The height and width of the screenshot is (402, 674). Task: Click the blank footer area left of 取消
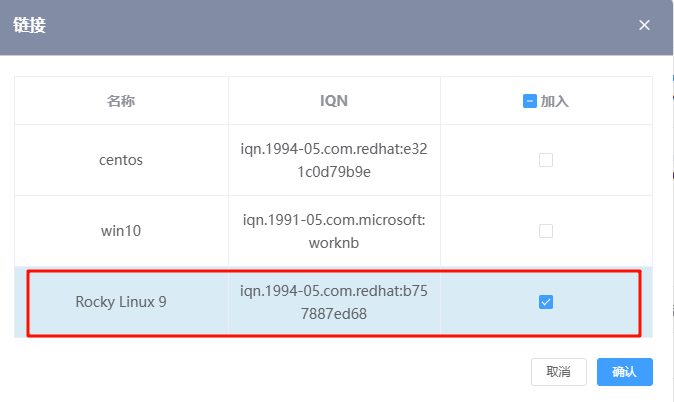[270, 371]
